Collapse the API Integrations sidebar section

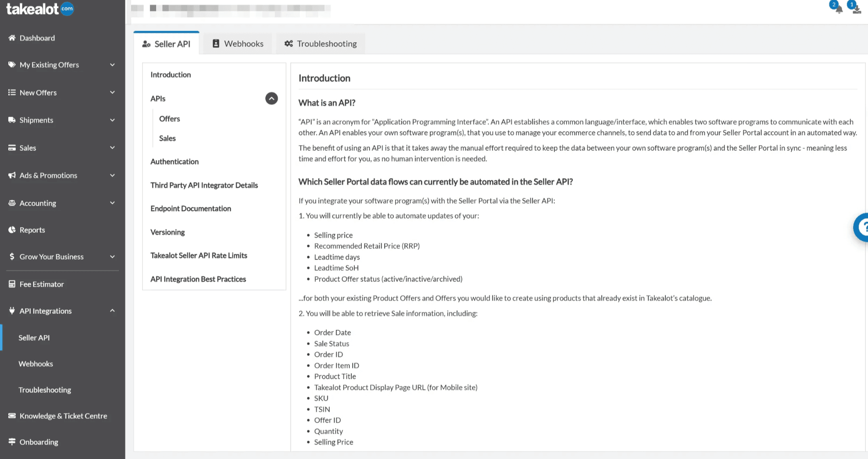coord(113,310)
